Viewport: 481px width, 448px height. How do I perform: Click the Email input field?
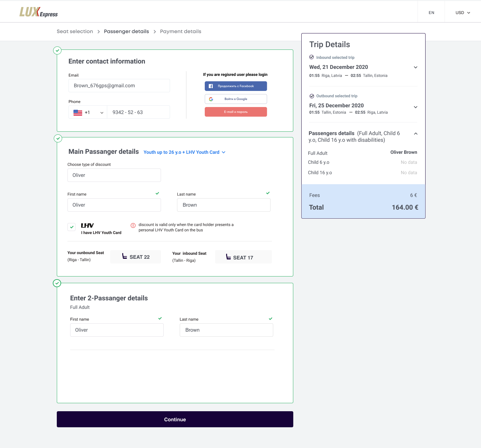click(x=119, y=86)
